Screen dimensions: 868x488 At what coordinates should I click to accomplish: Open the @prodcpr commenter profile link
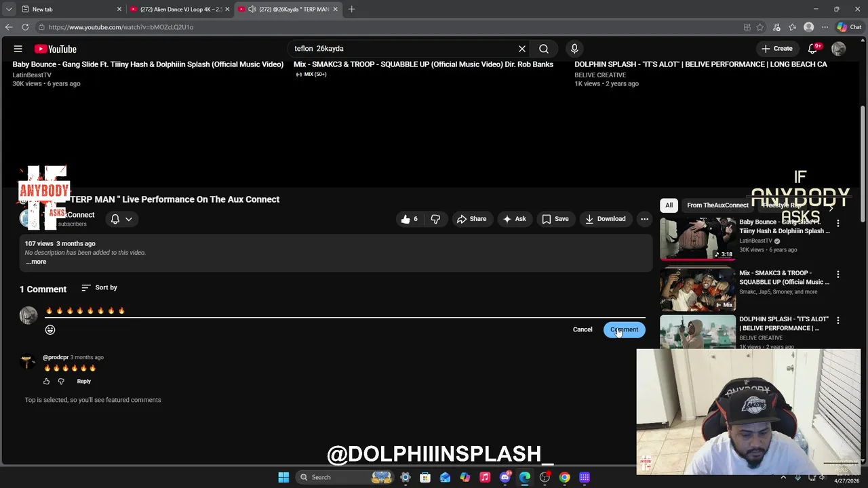point(56,358)
